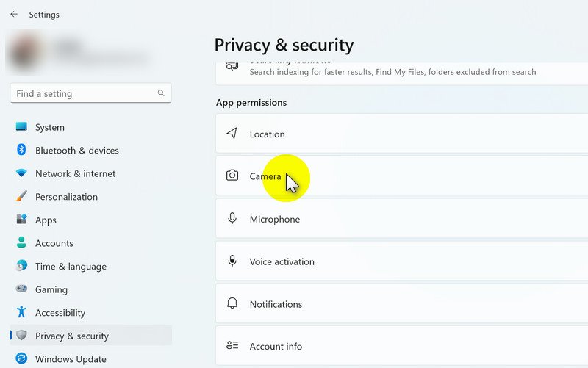Click the Voice activation icon
The width and height of the screenshot is (588, 368).
(x=232, y=261)
